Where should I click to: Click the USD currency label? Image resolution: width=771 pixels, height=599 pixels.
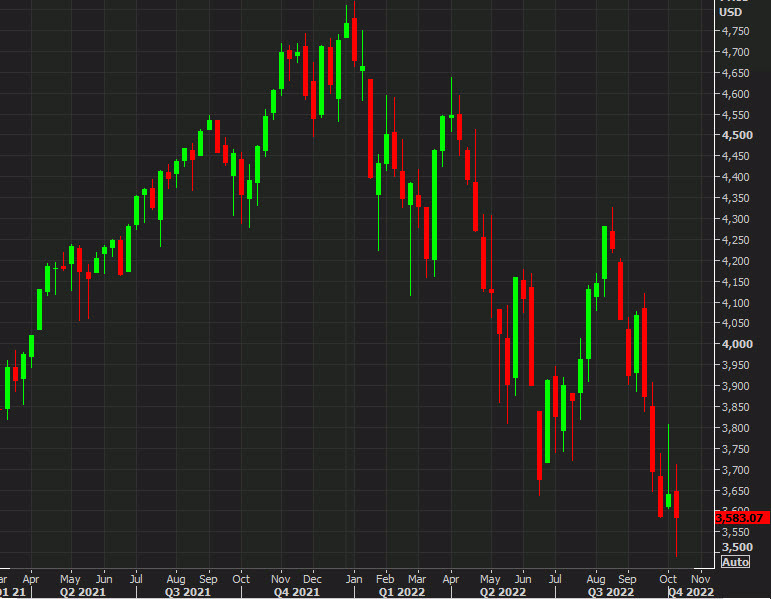click(x=731, y=12)
